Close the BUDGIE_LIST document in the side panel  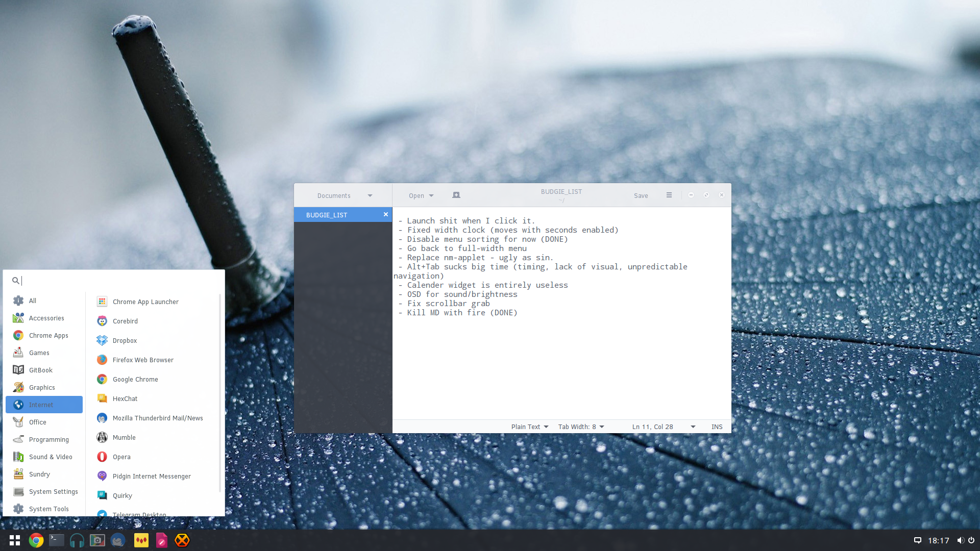click(386, 215)
